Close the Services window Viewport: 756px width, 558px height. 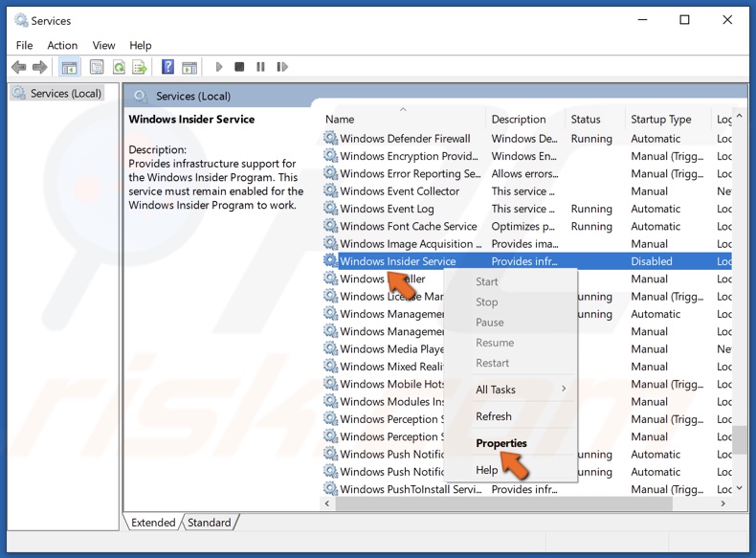(727, 20)
